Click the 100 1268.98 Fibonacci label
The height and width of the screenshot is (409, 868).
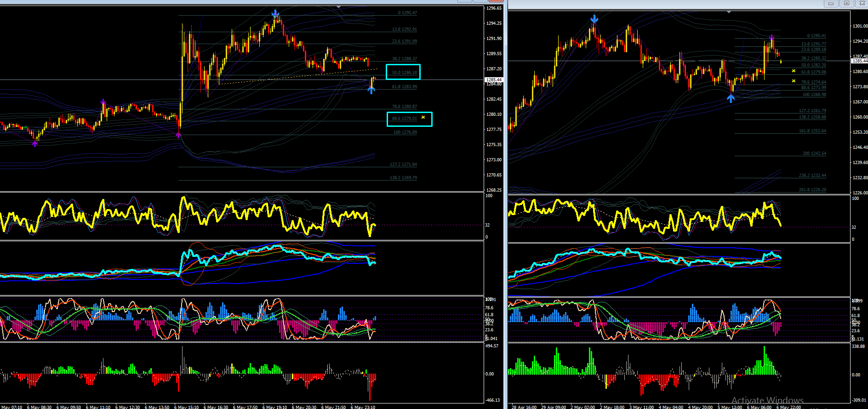[x=814, y=95]
